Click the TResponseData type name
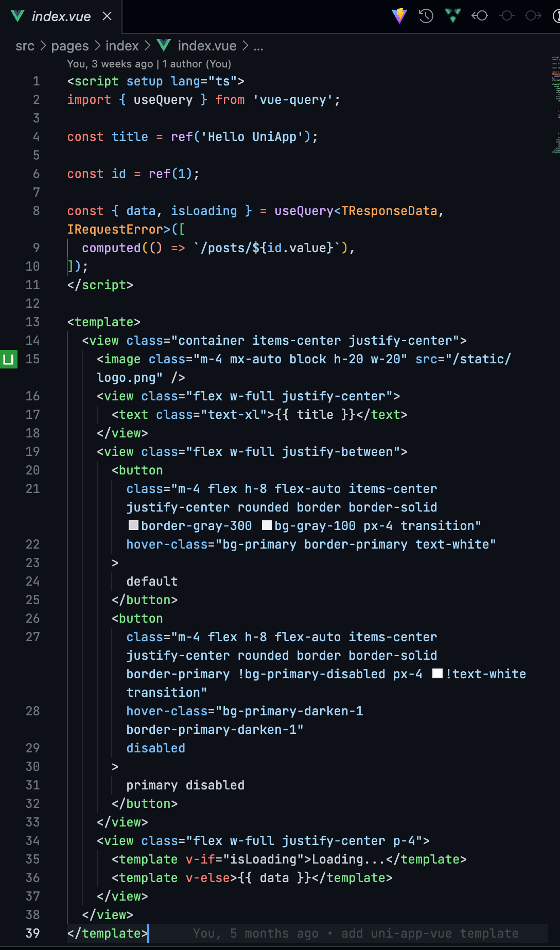 (x=389, y=211)
